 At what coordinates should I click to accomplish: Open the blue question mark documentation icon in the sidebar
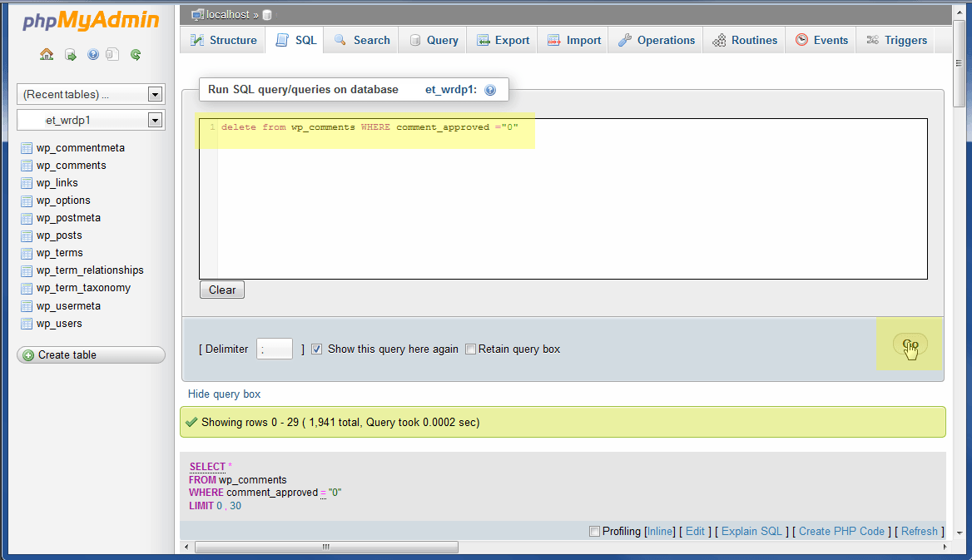(92, 55)
